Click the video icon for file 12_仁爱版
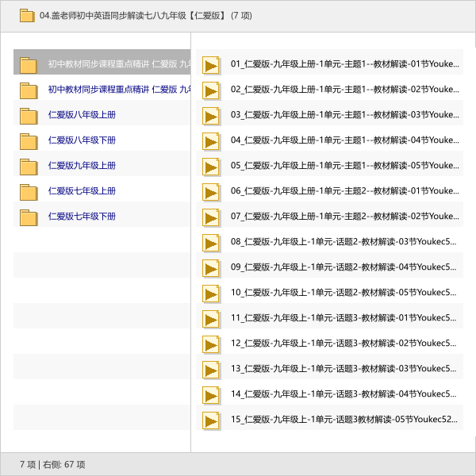Screen dimensions: 476x476 (211, 344)
